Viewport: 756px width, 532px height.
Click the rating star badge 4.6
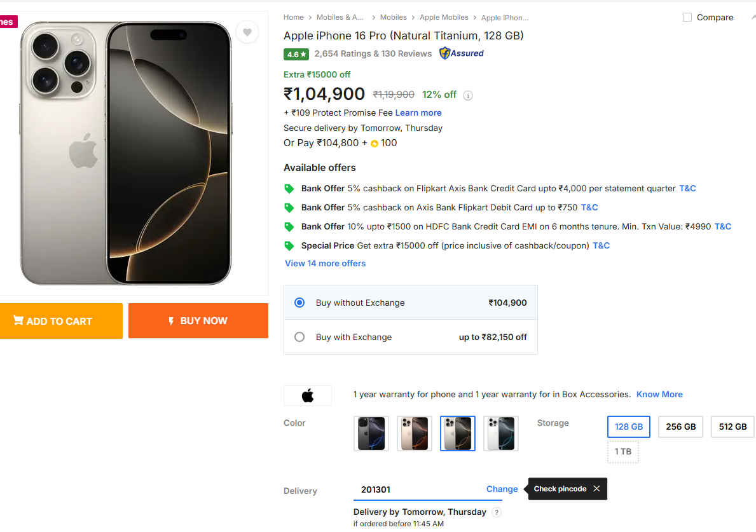pos(296,54)
